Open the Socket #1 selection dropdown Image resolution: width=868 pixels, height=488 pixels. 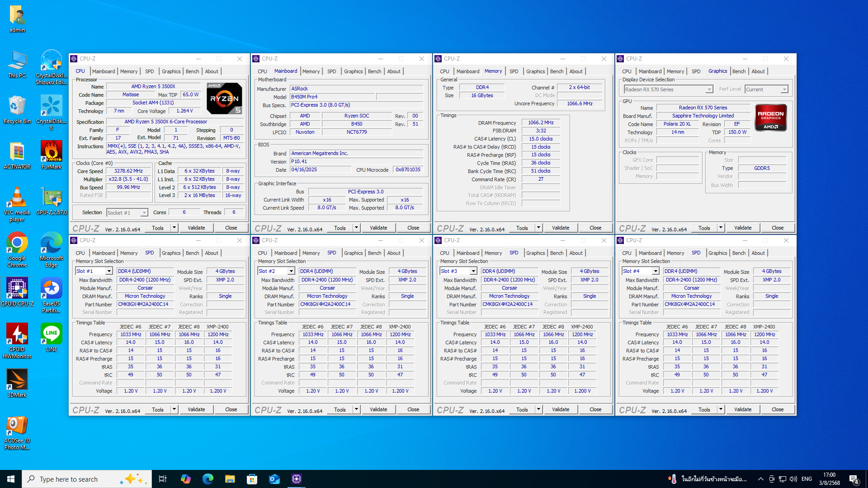click(144, 213)
